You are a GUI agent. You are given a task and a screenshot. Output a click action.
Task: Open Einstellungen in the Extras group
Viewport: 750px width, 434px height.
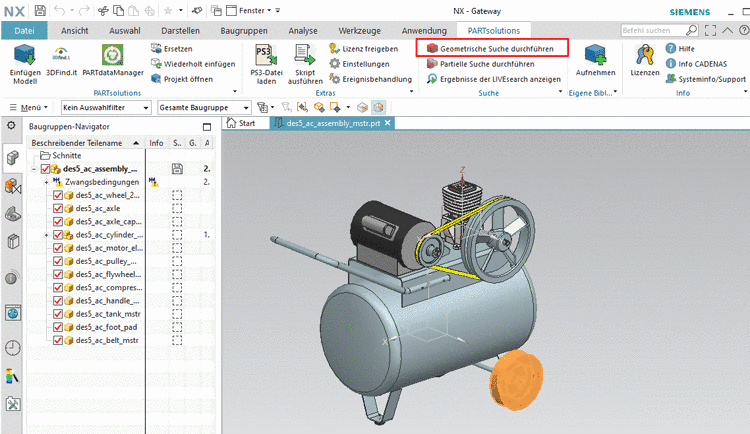tap(359, 64)
